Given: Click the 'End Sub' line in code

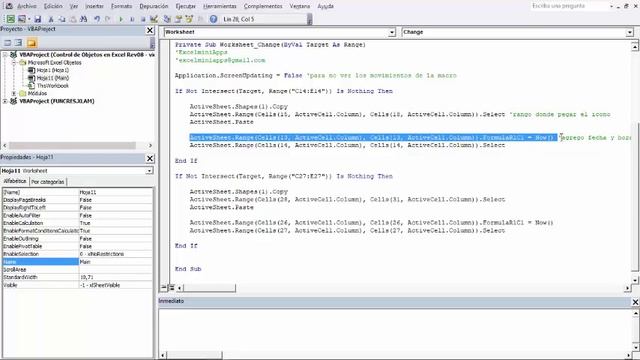Looking at the screenshot, I should click(x=188, y=269).
